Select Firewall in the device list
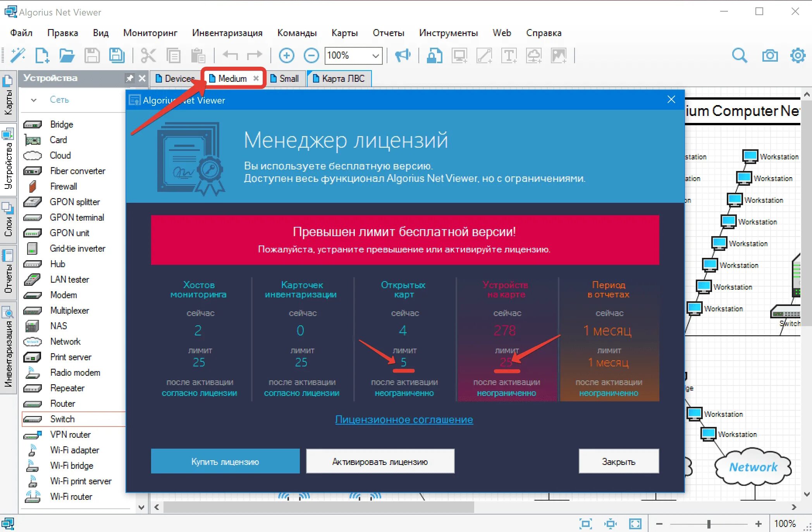 click(x=64, y=187)
